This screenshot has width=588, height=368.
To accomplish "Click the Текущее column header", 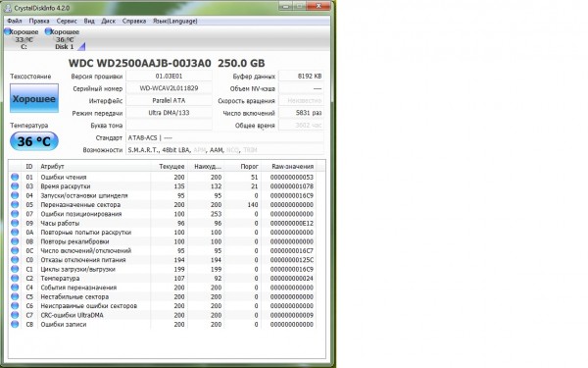I will (x=170, y=167).
